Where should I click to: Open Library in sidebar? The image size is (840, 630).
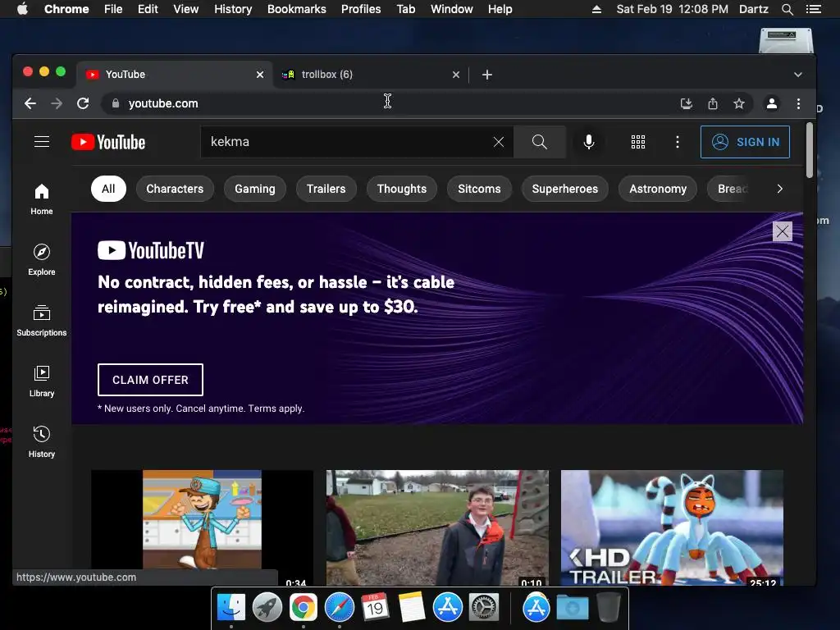coord(42,381)
